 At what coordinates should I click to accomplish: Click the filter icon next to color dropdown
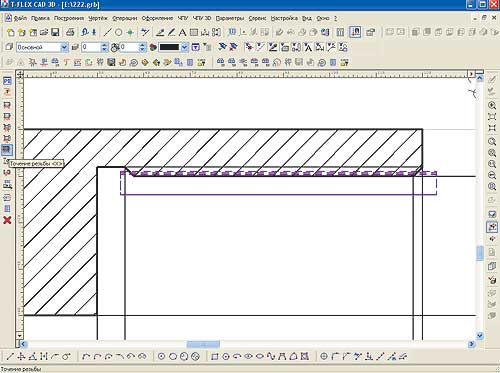(196, 47)
